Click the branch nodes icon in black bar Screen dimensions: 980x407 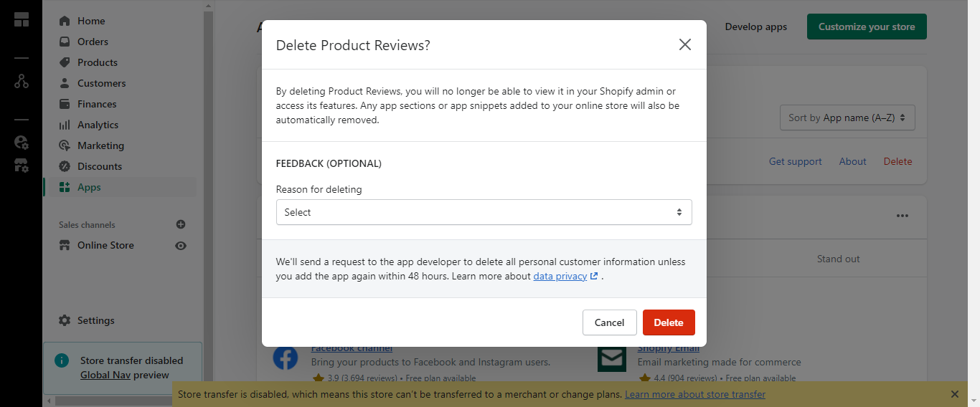[22, 81]
